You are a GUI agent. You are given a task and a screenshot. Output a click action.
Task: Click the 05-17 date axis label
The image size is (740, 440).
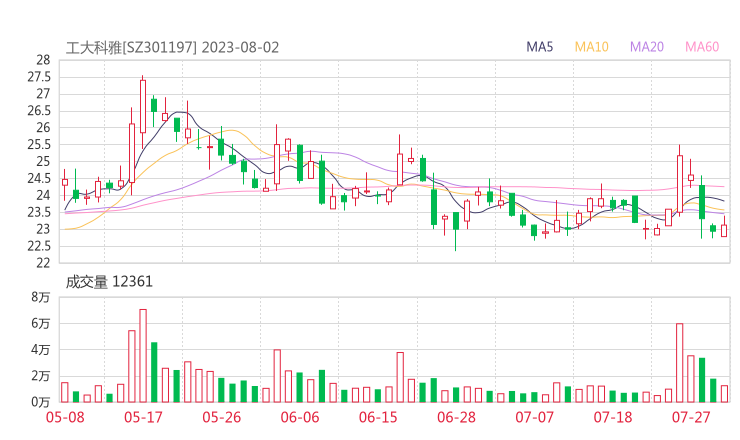[143, 417]
